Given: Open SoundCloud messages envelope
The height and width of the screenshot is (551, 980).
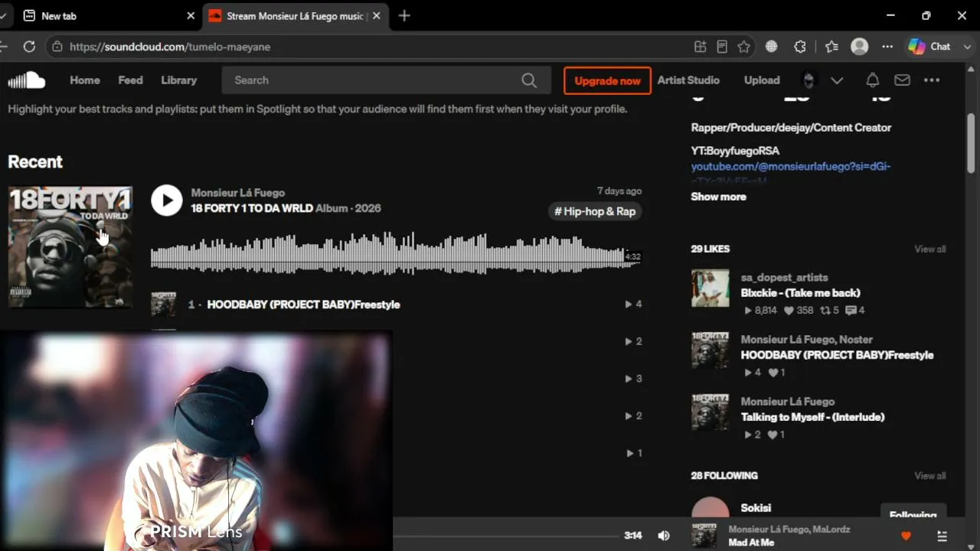Looking at the screenshot, I should pos(902,80).
